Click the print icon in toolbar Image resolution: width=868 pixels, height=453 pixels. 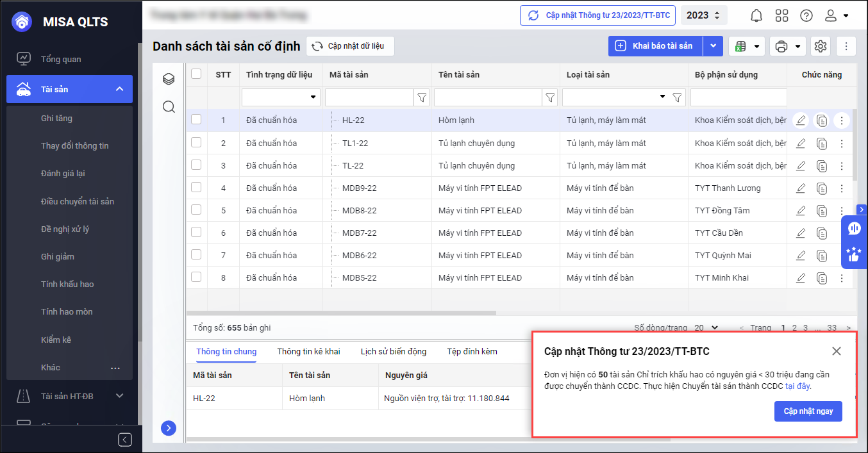[x=781, y=46]
